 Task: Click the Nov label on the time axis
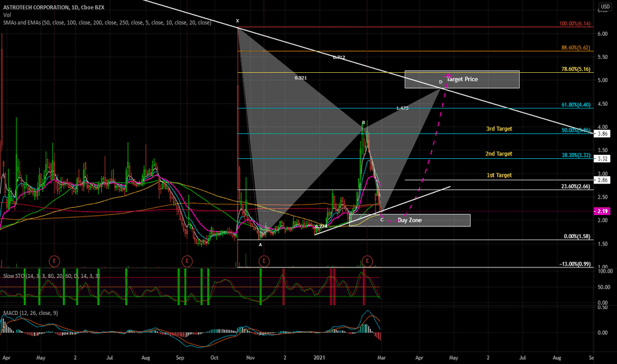tap(250, 357)
